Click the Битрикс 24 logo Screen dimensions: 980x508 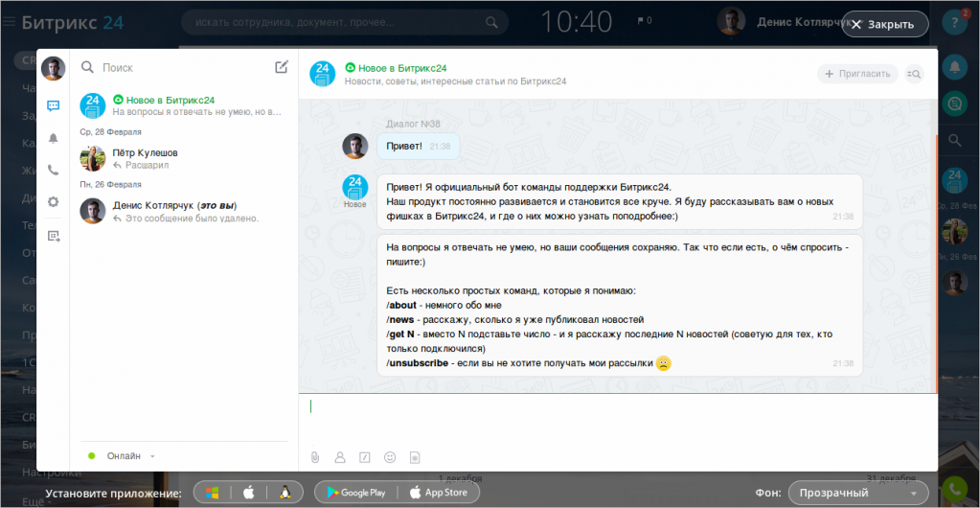73,22
